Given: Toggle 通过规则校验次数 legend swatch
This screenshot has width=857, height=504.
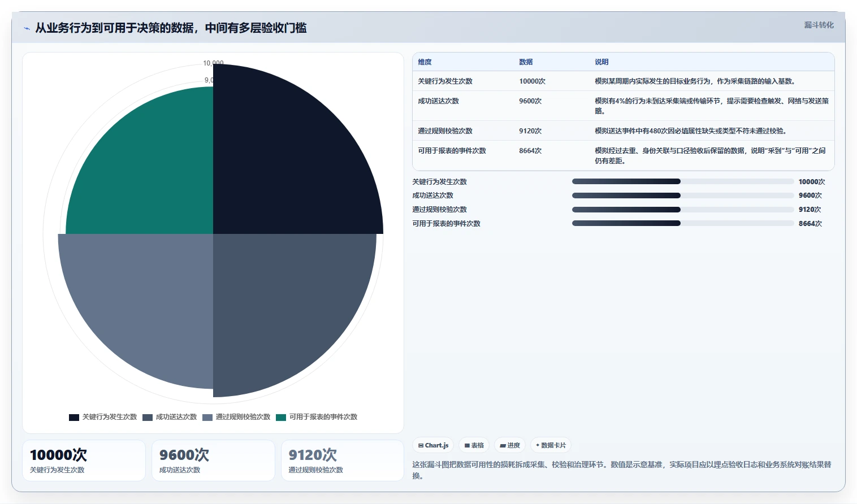Looking at the screenshot, I should [207, 417].
